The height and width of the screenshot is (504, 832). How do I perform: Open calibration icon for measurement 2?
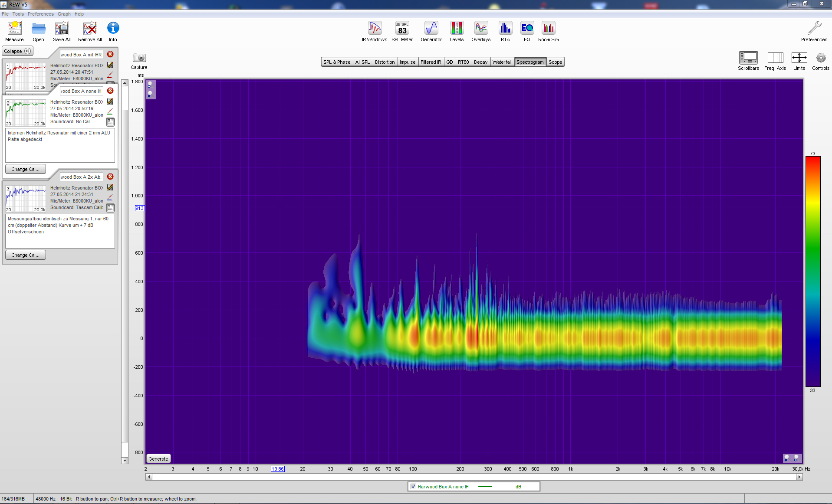[x=110, y=101]
